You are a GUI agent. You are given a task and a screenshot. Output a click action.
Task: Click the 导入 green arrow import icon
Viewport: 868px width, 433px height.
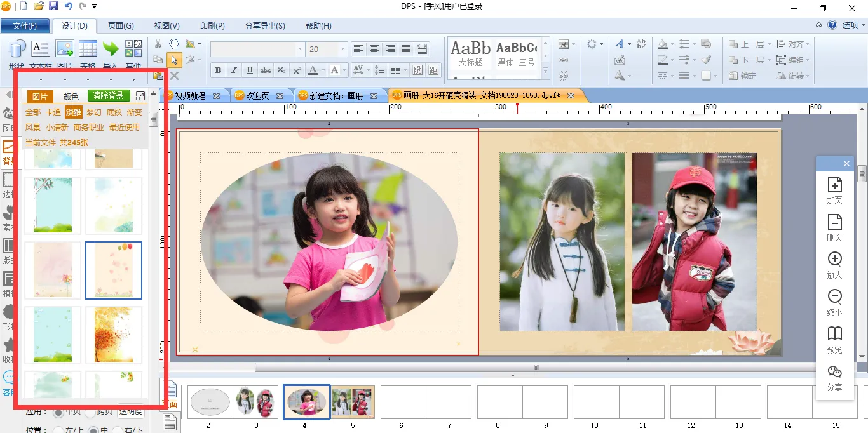pyautogui.click(x=111, y=49)
